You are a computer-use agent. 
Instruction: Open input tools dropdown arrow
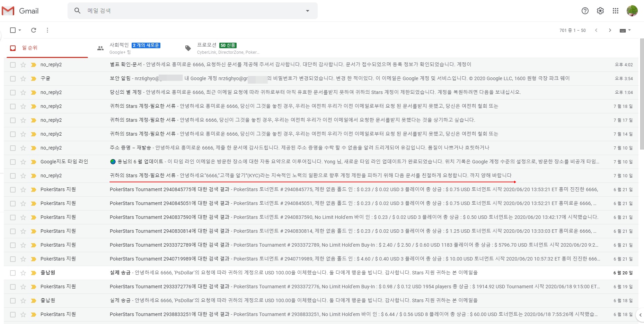pos(629,30)
